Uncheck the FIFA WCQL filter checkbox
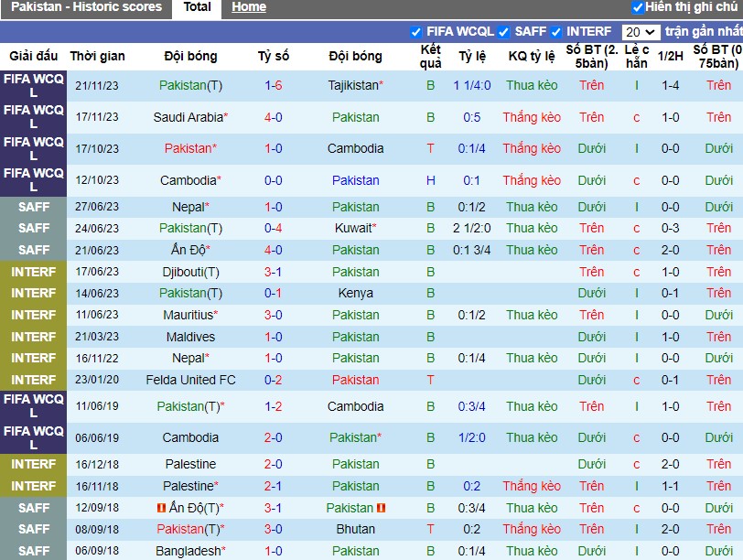Screen dimensions: 743x560 [415, 32]
